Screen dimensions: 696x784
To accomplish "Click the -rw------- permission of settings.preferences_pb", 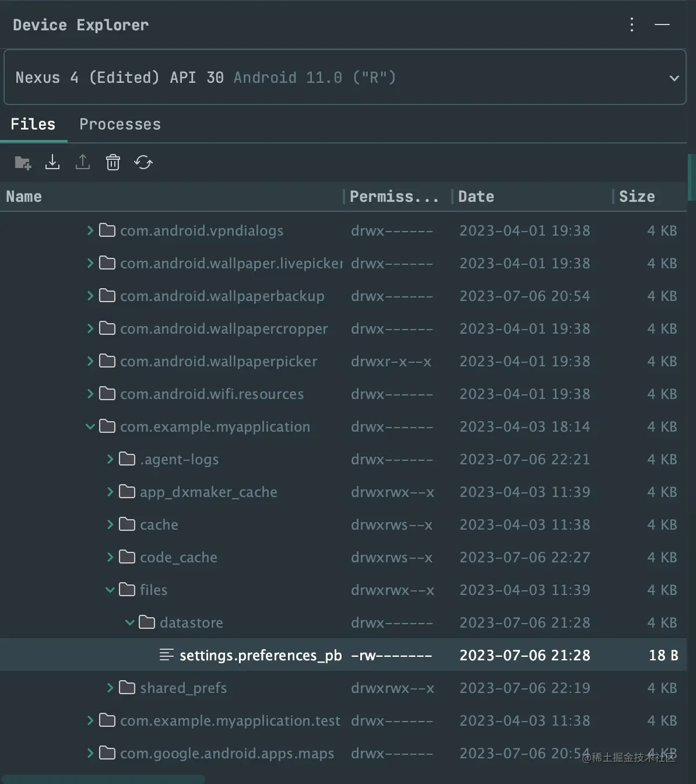I will (392, 656).
